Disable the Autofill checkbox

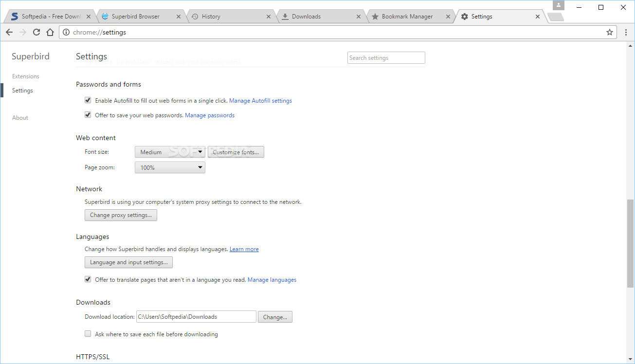tap(88, 100)
